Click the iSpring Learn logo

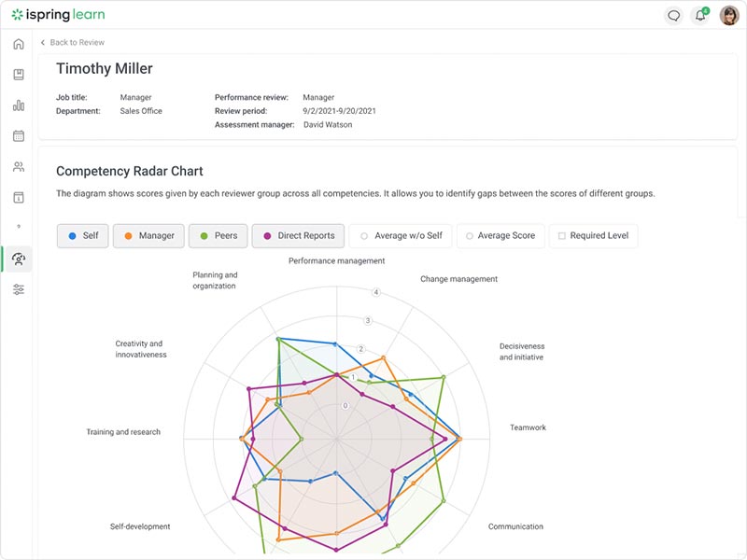point(58,15)
